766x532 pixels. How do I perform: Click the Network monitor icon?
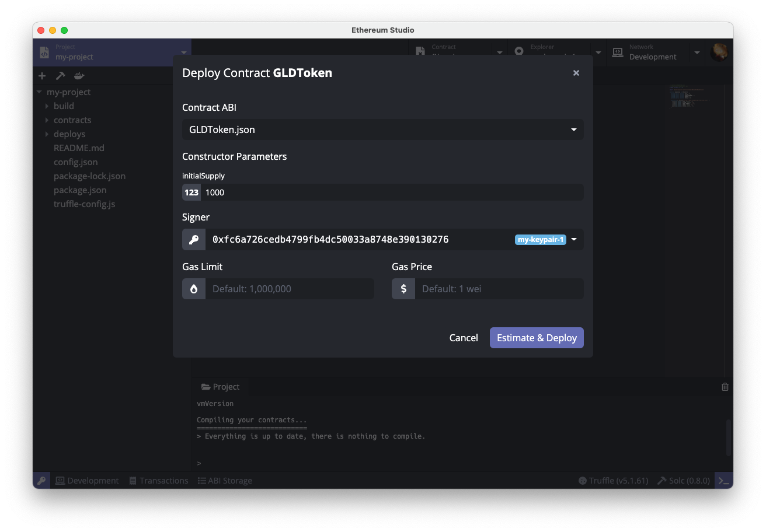point(617,52)
